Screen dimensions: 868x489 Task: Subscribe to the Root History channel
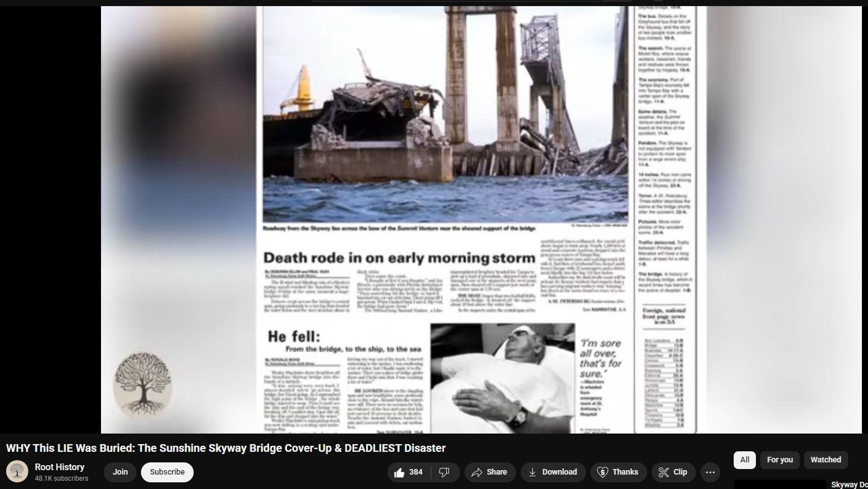click(167, 472)
